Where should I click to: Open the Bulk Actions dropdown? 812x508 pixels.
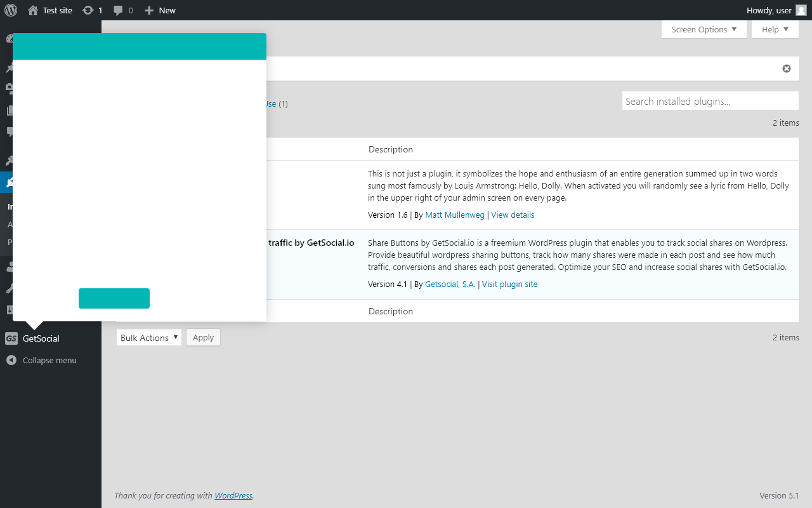[149, 338]
